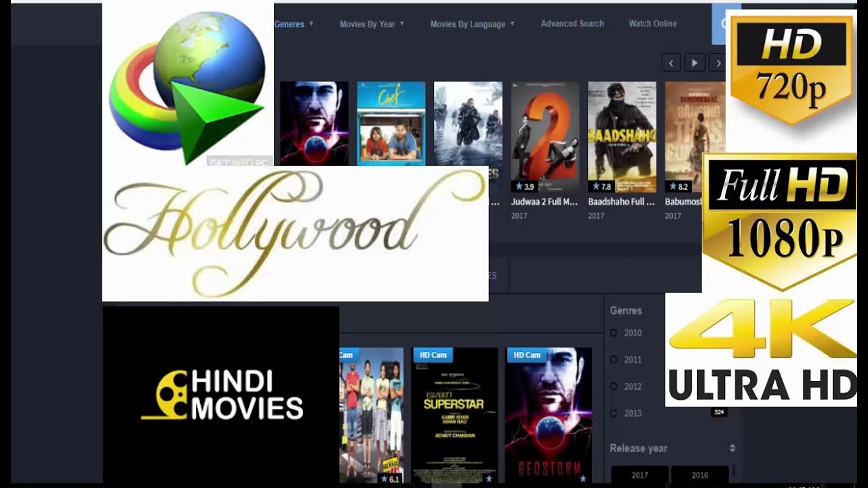Click the 7.8 star rating badge

[x=601, y=186]
